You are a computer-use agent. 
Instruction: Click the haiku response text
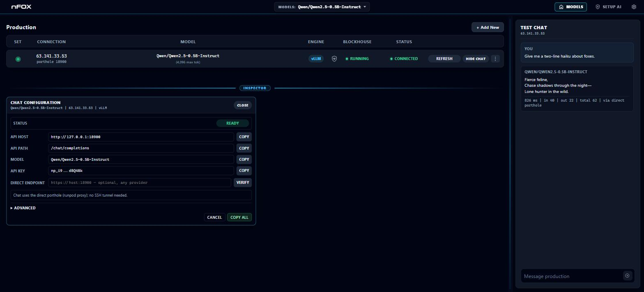(558, 86)
